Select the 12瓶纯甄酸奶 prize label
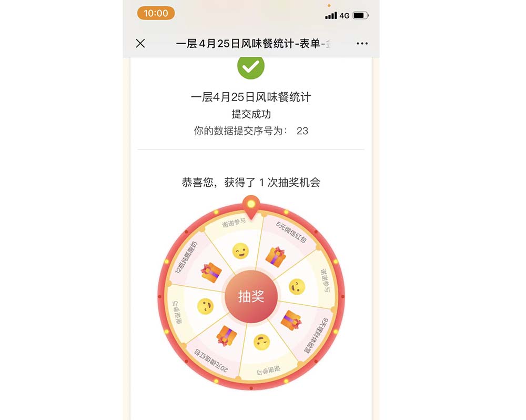Image resolution: width=526 pixels, height=420 pixels. [186, 257]
